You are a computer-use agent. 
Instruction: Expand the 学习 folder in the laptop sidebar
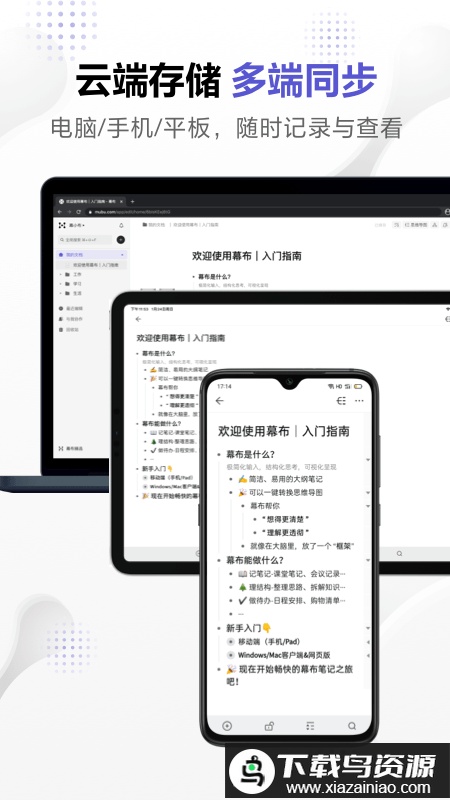point(61,284)
